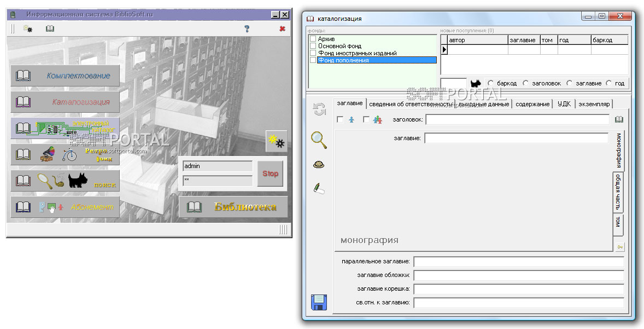Select the год radio button

pyautogui.click(x=608, y=83)
